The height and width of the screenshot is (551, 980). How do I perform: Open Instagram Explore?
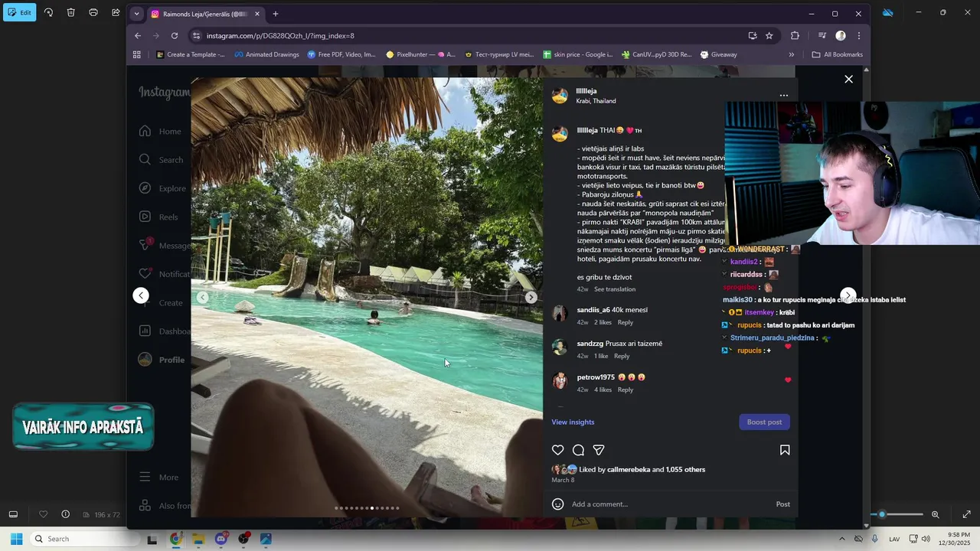point(162,188)
